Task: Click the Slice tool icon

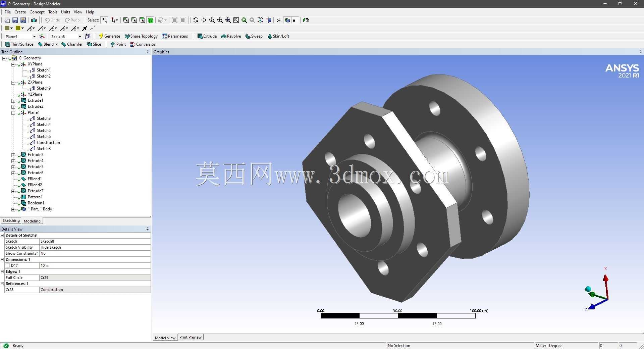Action: coord(89,44)
